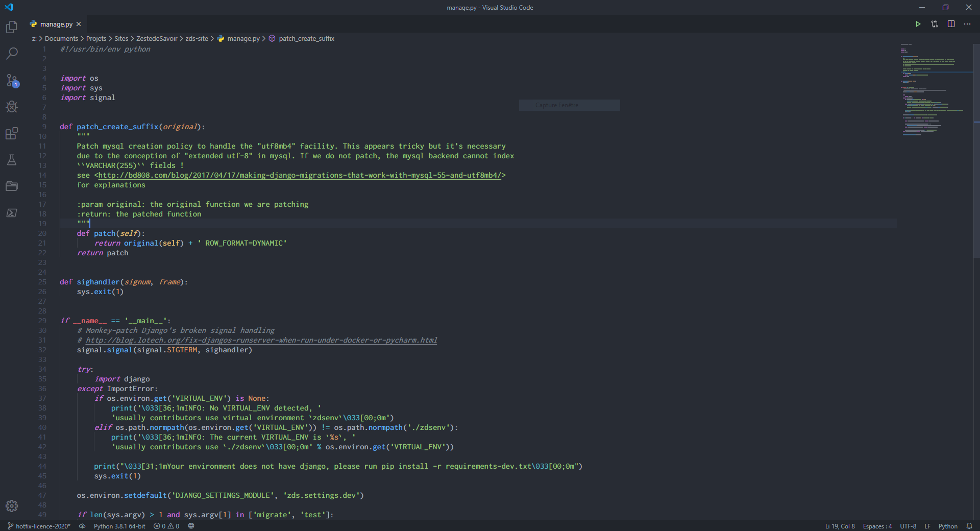Click '__main__' string on line 29
Viewport: 980px width, 531px height.
click(145, 321)
